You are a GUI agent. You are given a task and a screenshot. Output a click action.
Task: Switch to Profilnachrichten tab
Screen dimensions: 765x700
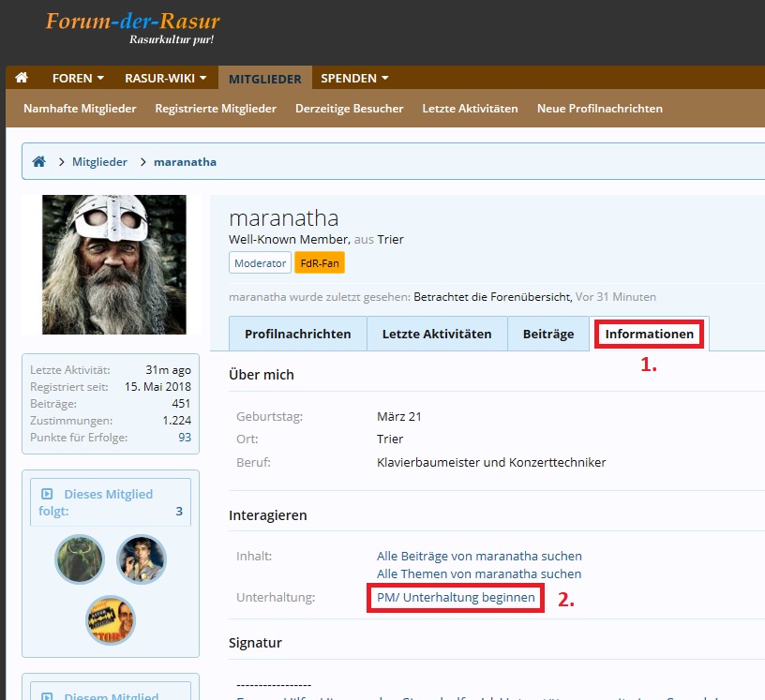pos(297,334)
